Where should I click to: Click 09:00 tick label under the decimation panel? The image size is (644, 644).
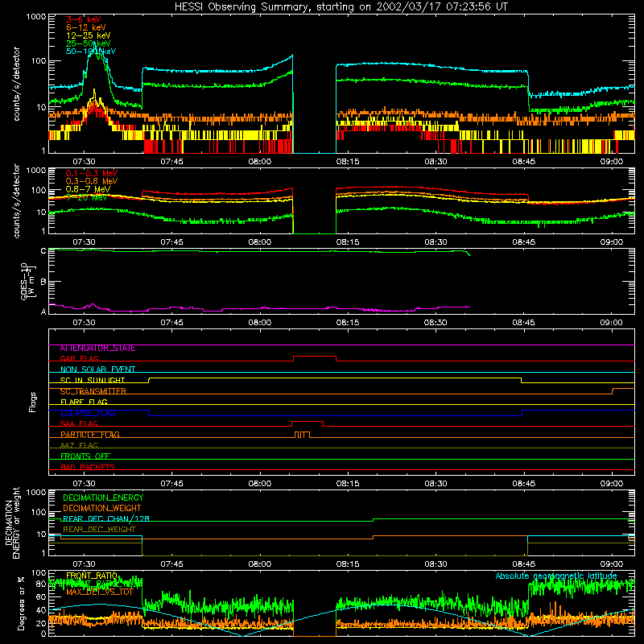612,564
